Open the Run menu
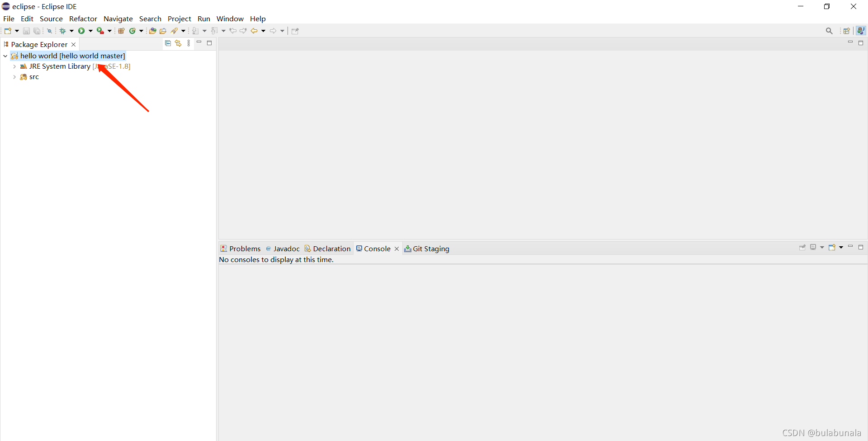 (x=204, y=19)
